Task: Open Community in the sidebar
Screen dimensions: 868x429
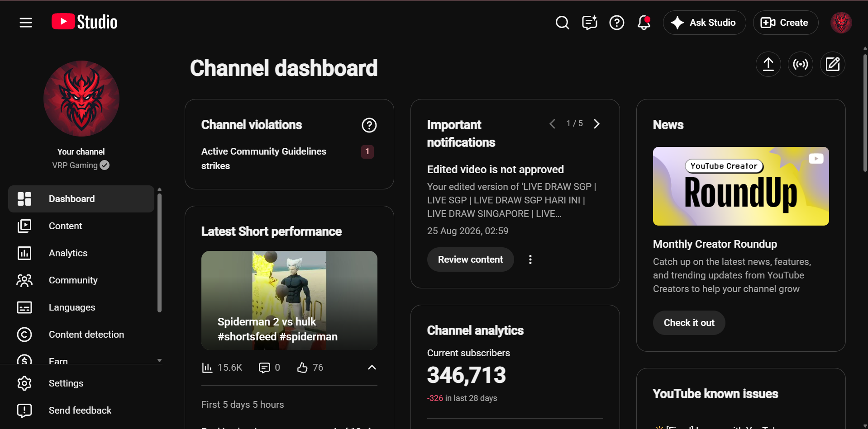Action: click(x=81, y=280)
